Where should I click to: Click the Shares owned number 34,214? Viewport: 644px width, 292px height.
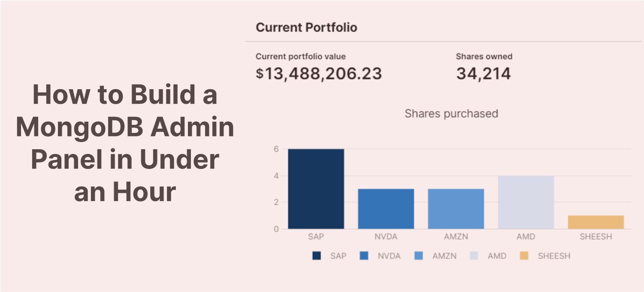coord(483,74)
